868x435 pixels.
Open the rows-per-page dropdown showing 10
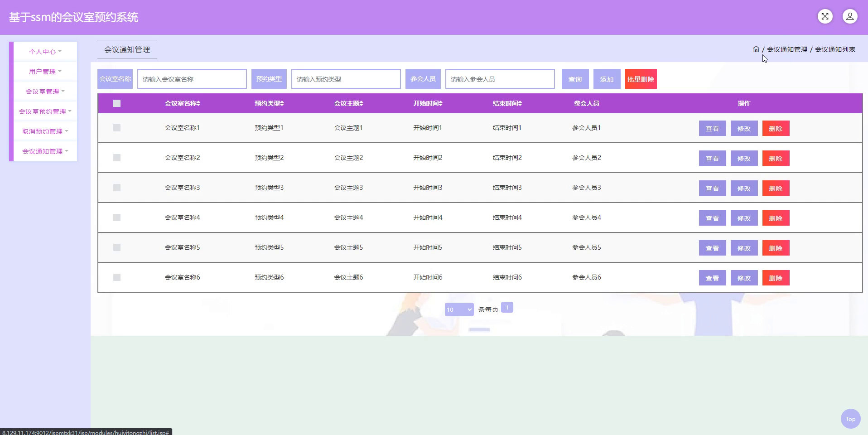(x=459, y=309)
